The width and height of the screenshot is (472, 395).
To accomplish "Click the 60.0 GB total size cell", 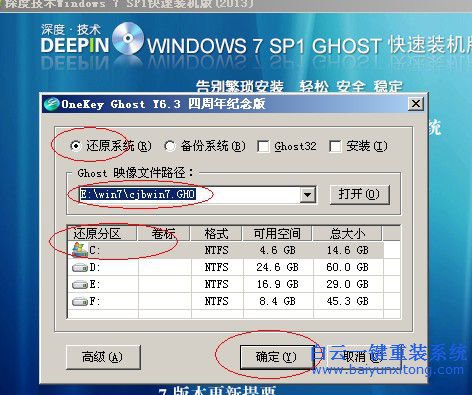I will click(347, 267).
